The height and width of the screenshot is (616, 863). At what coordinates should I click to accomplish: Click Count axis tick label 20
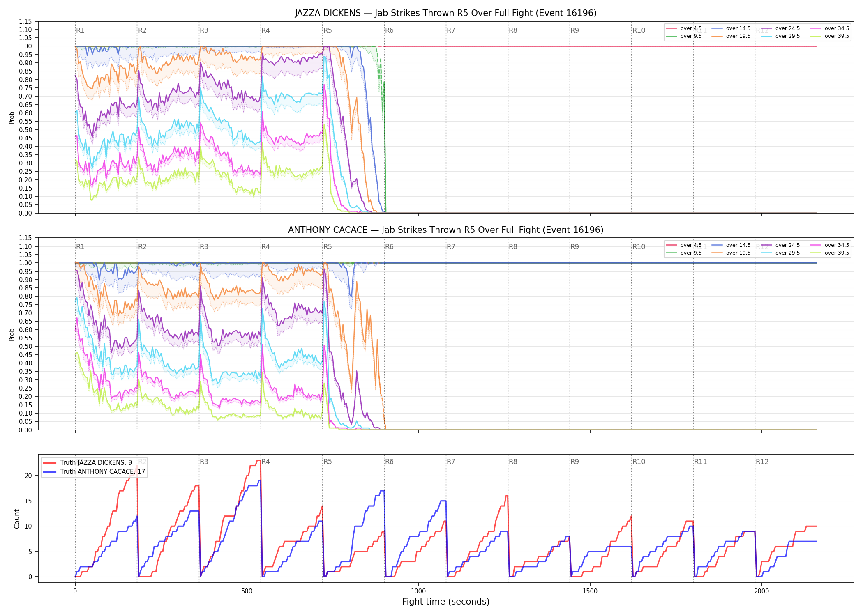[x=28, y=476]
